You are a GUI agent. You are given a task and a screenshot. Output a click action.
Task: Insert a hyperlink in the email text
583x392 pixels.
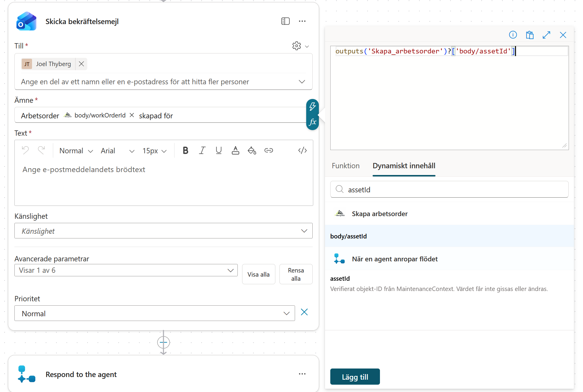coord(269,150)
